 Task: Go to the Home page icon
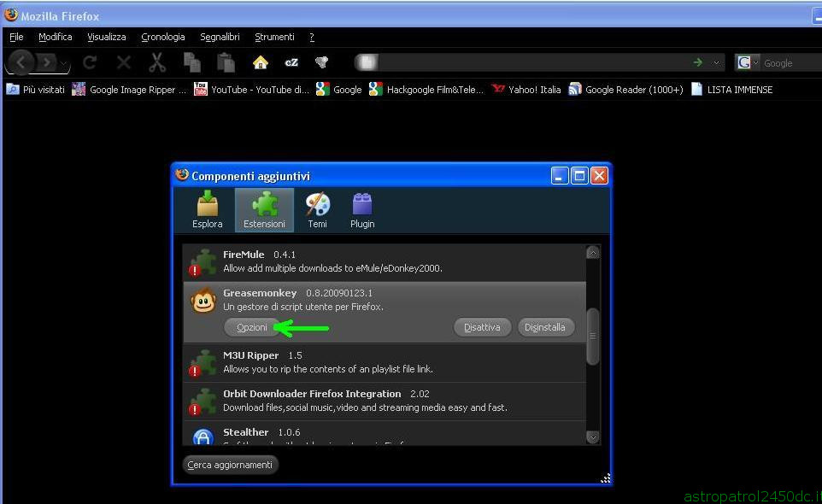[x=261, y=63]
